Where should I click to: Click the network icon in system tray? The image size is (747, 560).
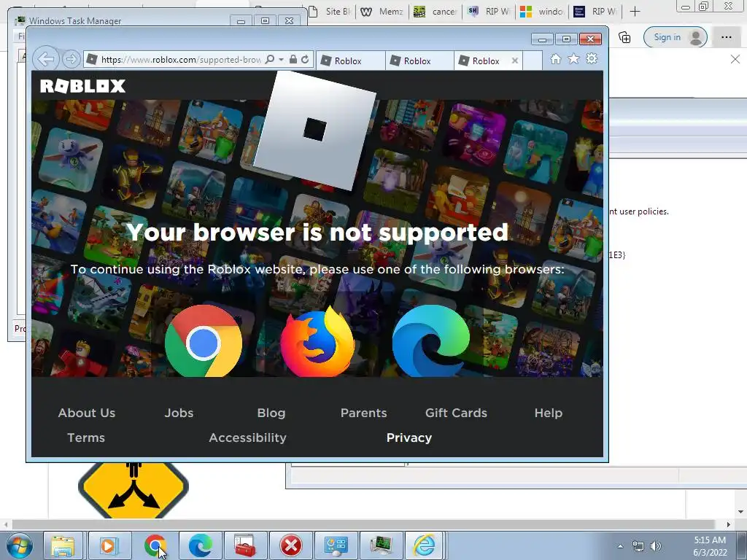point(638,546)
